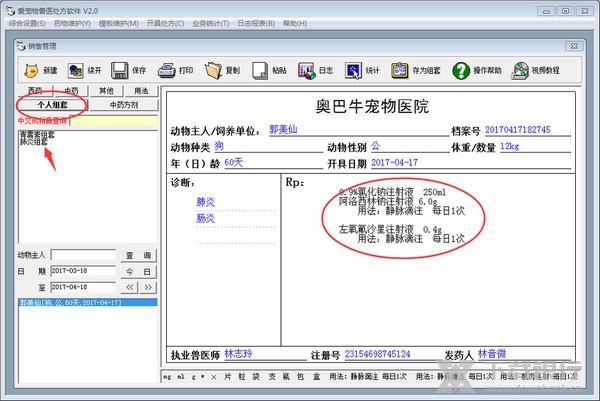
Task: Click the 续开 (continue) toolbar icon
Action: [x=75, y=71]
